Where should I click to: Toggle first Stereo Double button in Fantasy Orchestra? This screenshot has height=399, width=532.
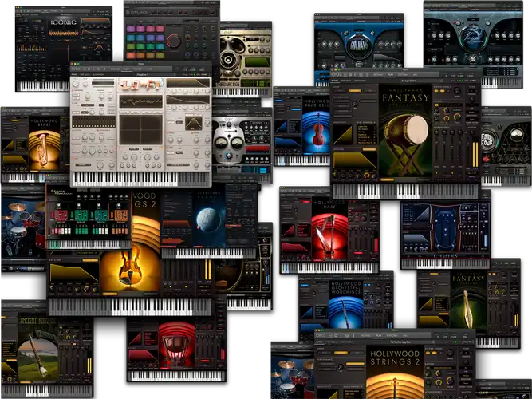436,91
